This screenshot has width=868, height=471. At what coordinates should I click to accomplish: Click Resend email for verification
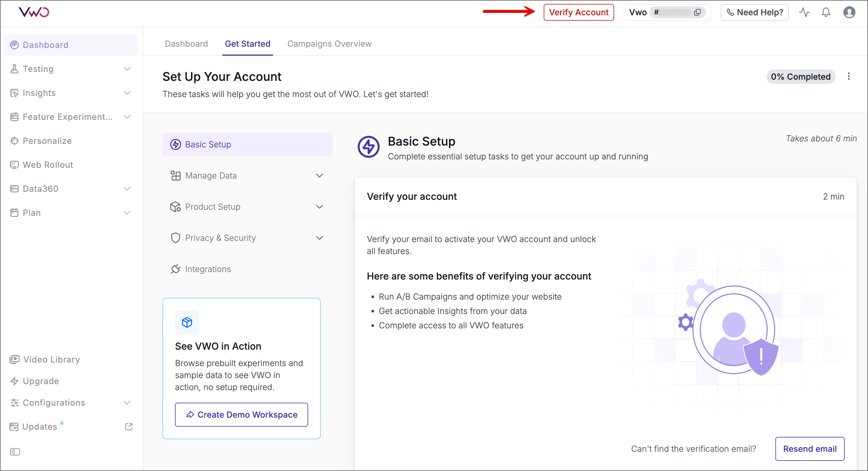click(x=810, y=449)
